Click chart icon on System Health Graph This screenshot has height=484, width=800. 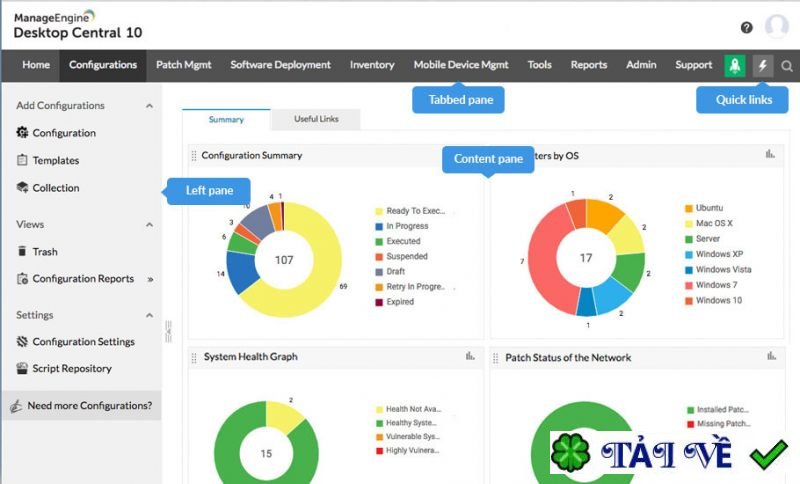470,356
